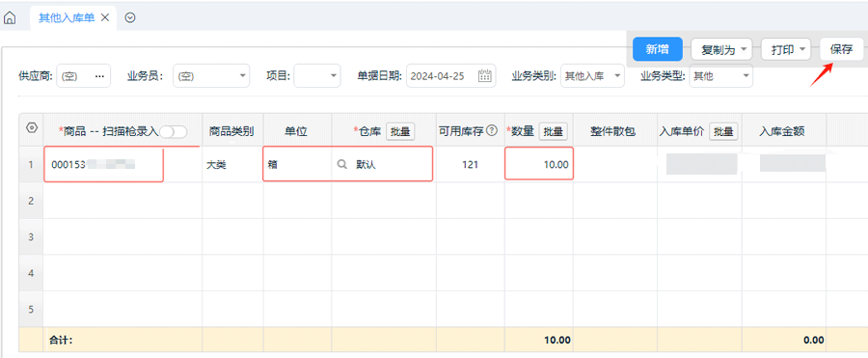This screenshot has height=358, width=868.
Task: Expand the 业务类别 其他入库 dropdown
Action: (x=592, y=76)
